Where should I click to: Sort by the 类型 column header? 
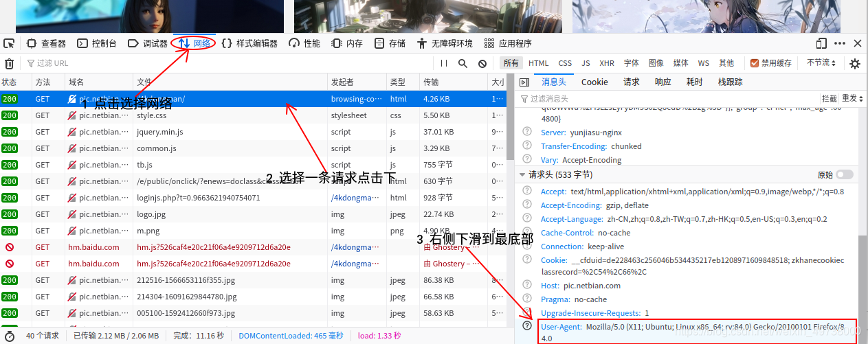pos(403,82)
